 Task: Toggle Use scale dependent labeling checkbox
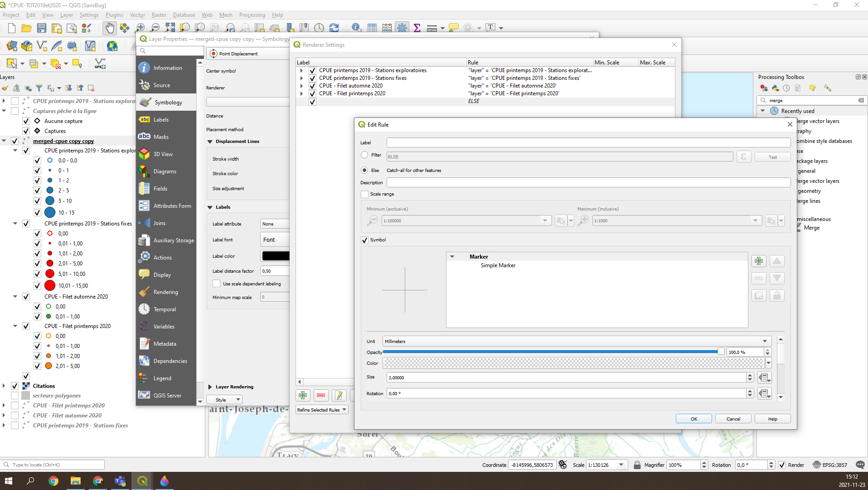(x=217, y=284)
